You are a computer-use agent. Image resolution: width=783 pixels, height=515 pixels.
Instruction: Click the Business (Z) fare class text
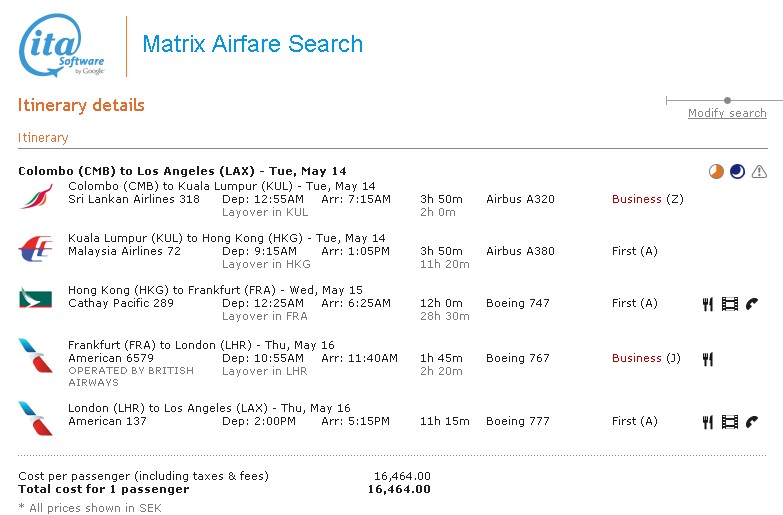(647, 199)
